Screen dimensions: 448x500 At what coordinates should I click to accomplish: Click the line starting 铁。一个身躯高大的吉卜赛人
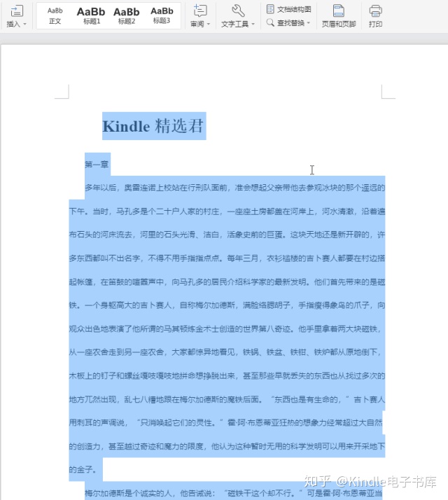tap(227, 305)
